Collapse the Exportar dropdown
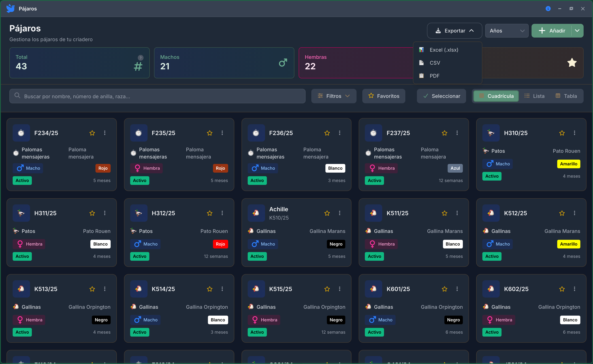 pyautogui.click(x=455, y=31)
